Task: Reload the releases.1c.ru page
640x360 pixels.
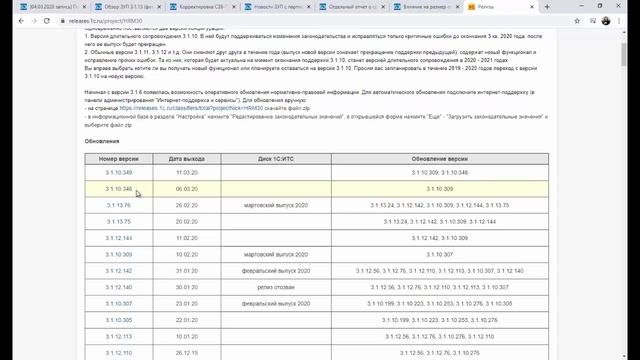Action: pos(47,21)
